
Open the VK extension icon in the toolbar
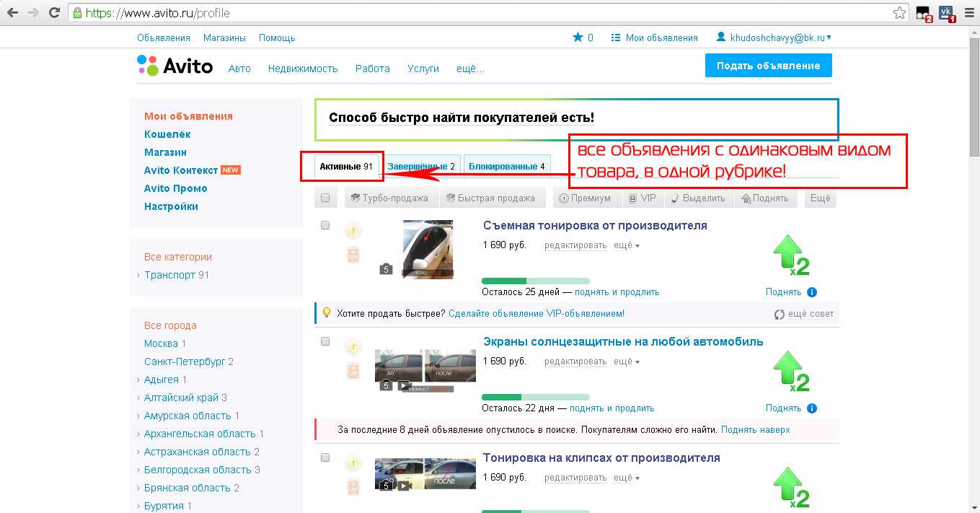(946, 13)
